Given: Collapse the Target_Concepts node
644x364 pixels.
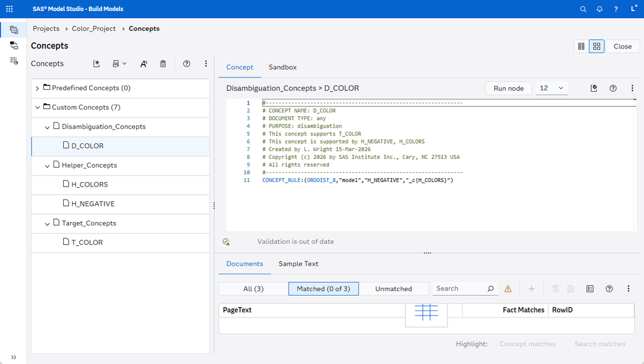Looking at the screenshot, I should click(x=47, y=224).
